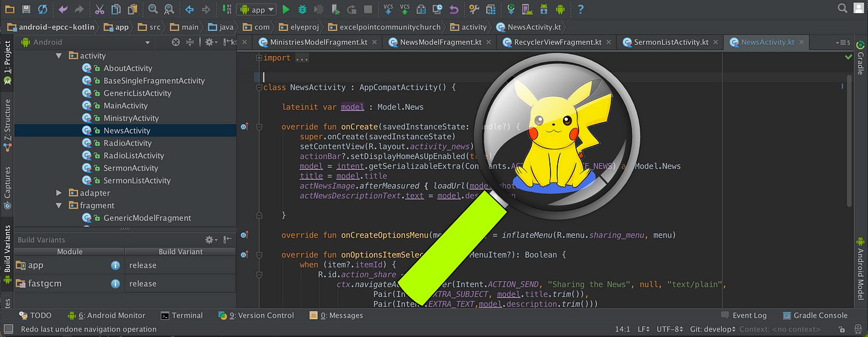Screen dimensions: 868x337
Task: Open the AVD Manager icon
Action: (x=527, y=9)
